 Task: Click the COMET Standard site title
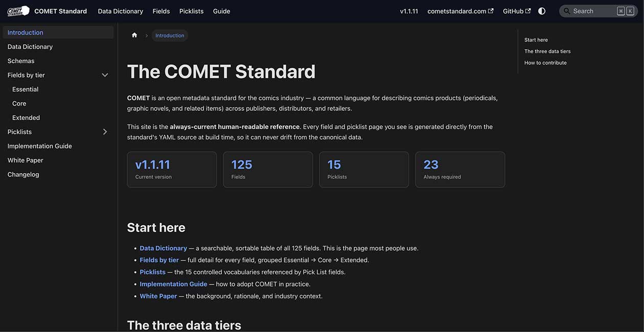(x=60, y=11)
